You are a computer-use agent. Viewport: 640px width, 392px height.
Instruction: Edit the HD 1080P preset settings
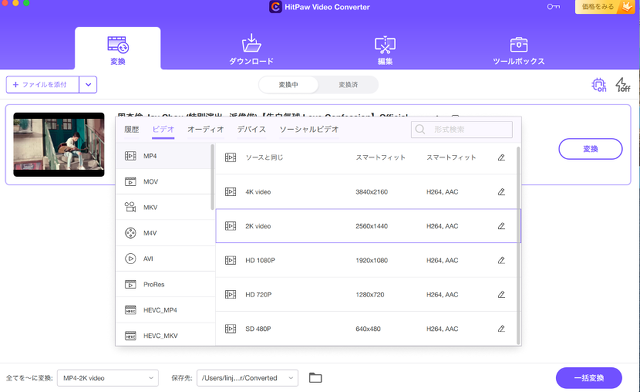(501, 261)
